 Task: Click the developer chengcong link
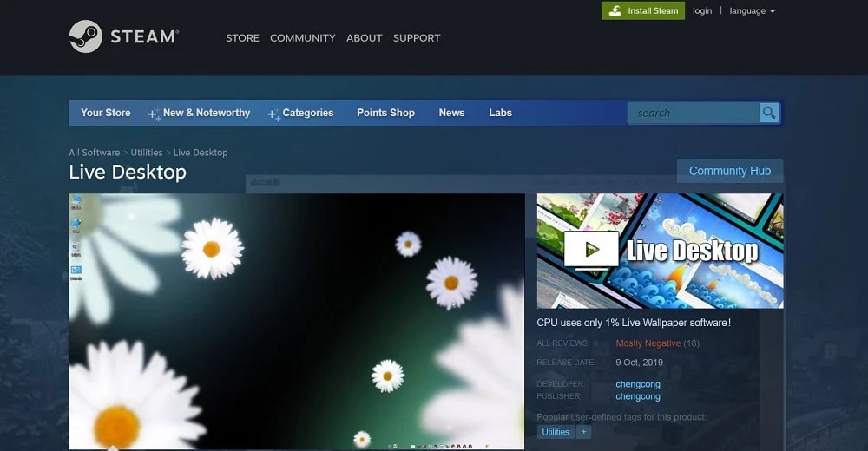coord(638,384)
